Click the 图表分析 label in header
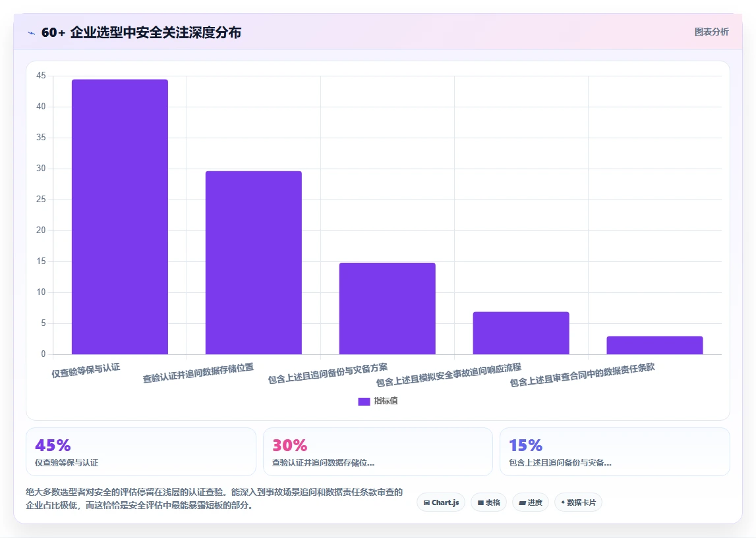This screenshot has width=756, height=538. [x=711, y=32]
